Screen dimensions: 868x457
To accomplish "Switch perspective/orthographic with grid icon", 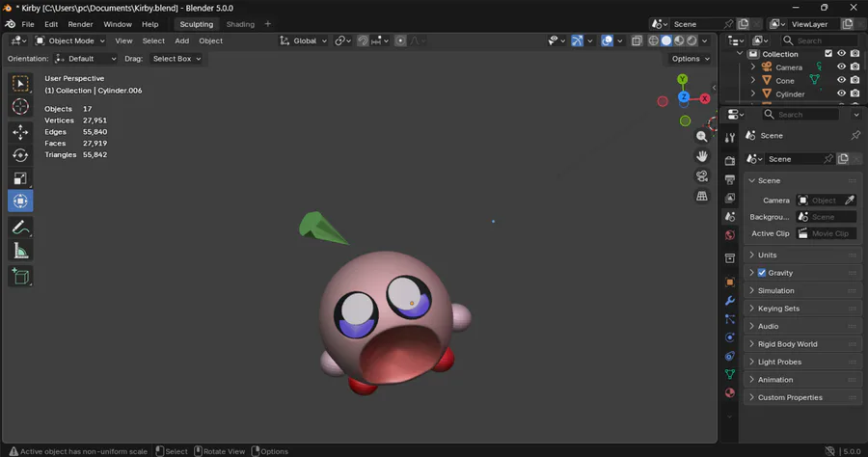I will (x=702, y=197).
